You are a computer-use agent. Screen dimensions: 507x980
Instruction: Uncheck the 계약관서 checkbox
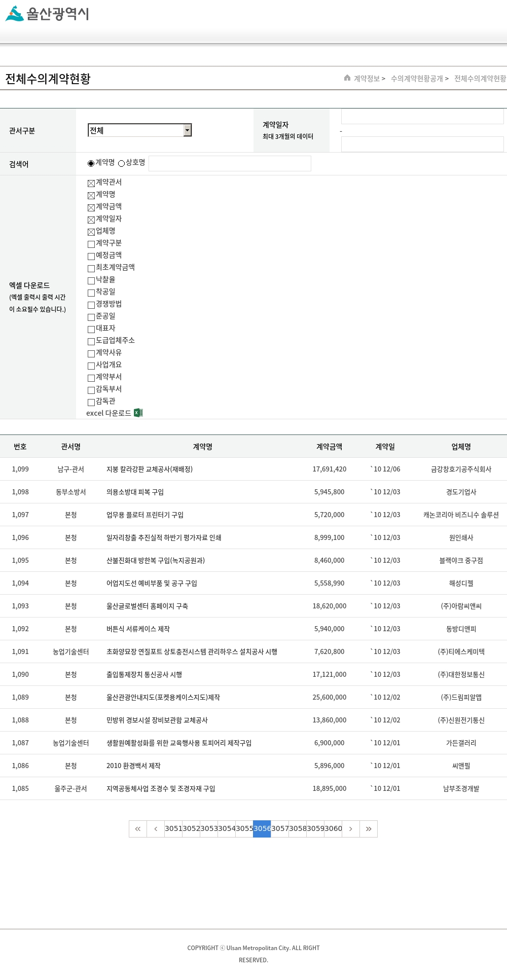(x=91, y=183)
